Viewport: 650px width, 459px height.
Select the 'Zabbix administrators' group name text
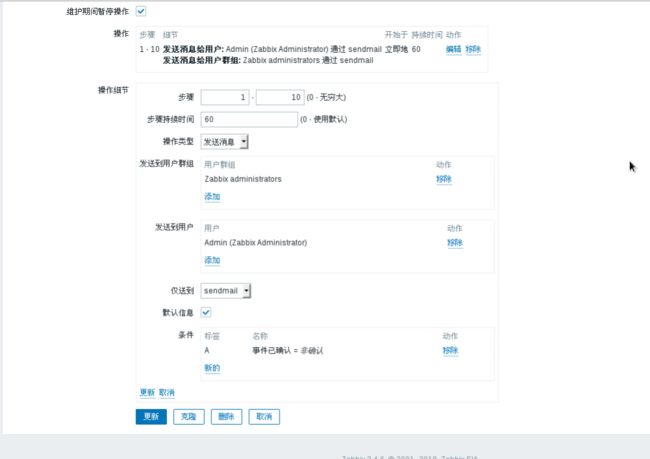[243, 179]
